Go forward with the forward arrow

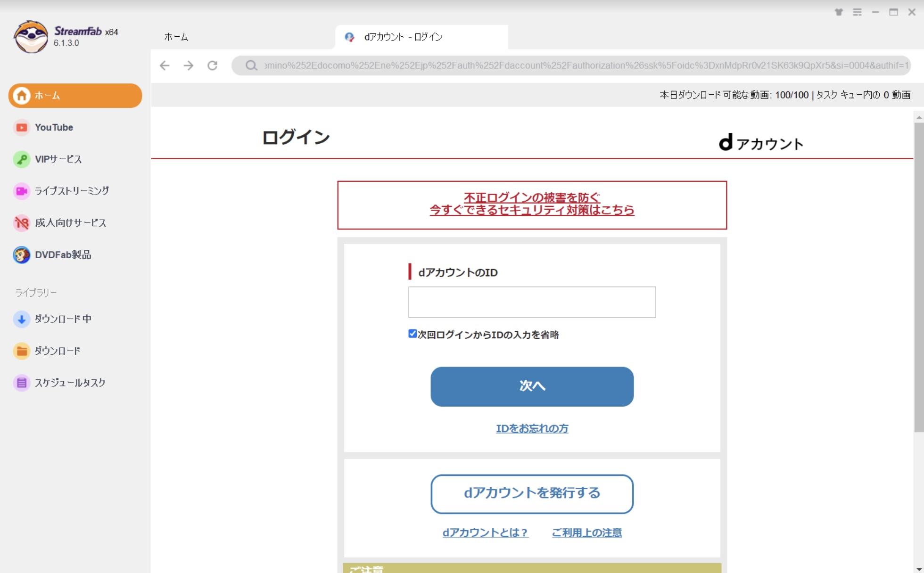coord(189,65)
